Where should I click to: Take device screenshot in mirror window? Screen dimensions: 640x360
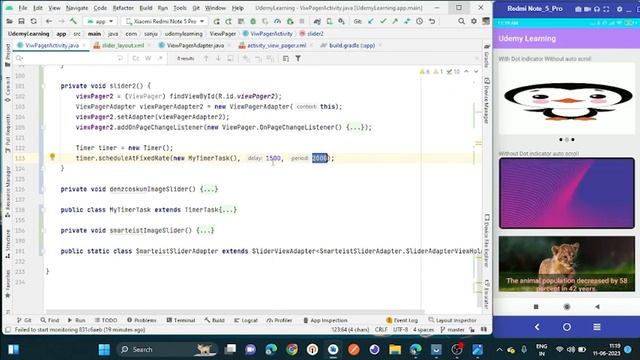(x=578, y=9)
